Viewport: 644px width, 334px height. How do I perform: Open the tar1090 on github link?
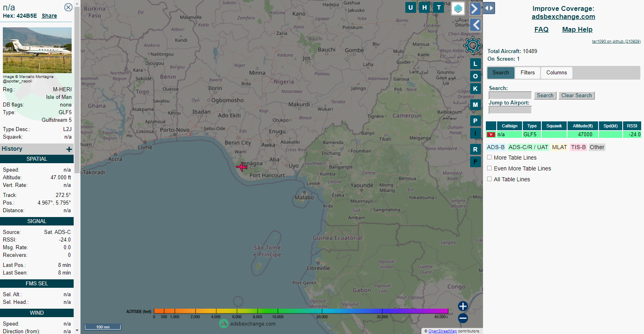point(616,41)
